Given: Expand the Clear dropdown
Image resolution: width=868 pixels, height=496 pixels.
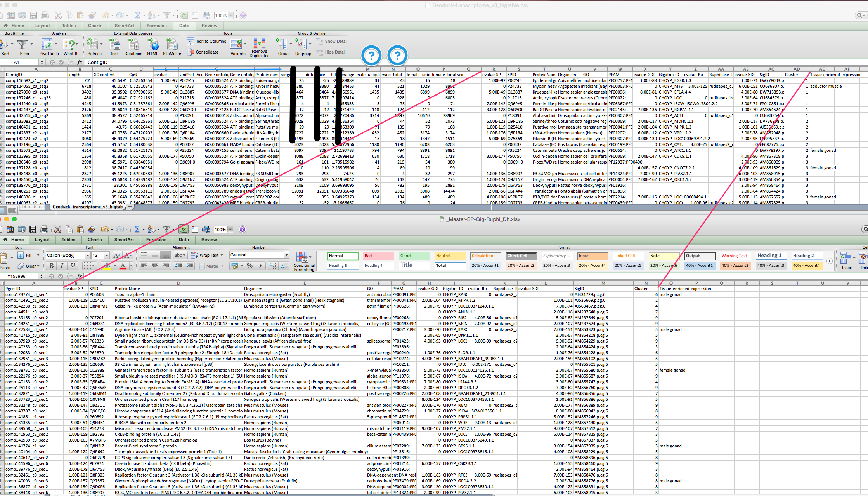Looking at the screenshot, I should (x=38, y=266).
